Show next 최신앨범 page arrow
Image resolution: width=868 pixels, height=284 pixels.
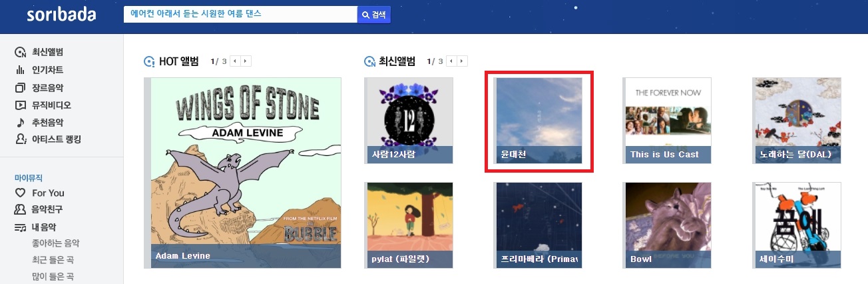(463, 61)
